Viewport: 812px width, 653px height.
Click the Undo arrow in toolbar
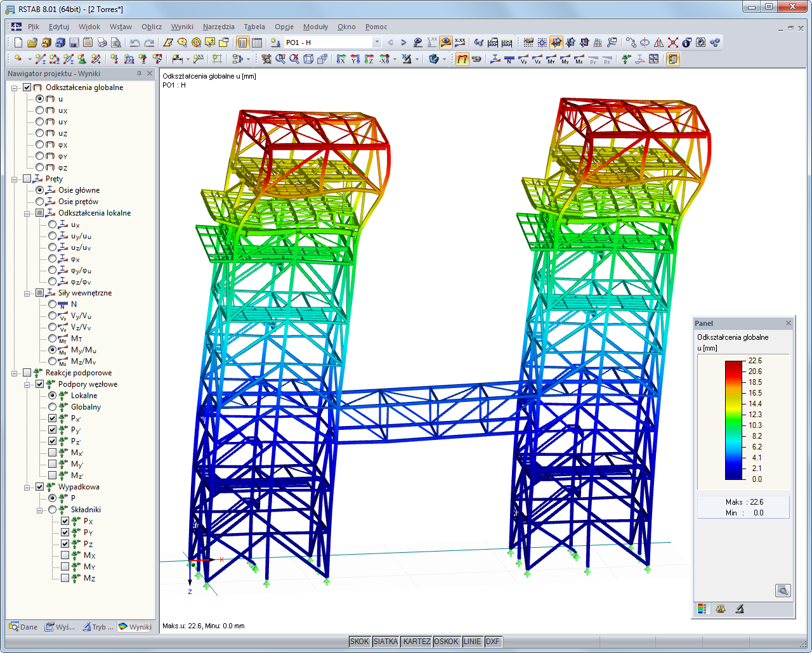coord(134,42)
